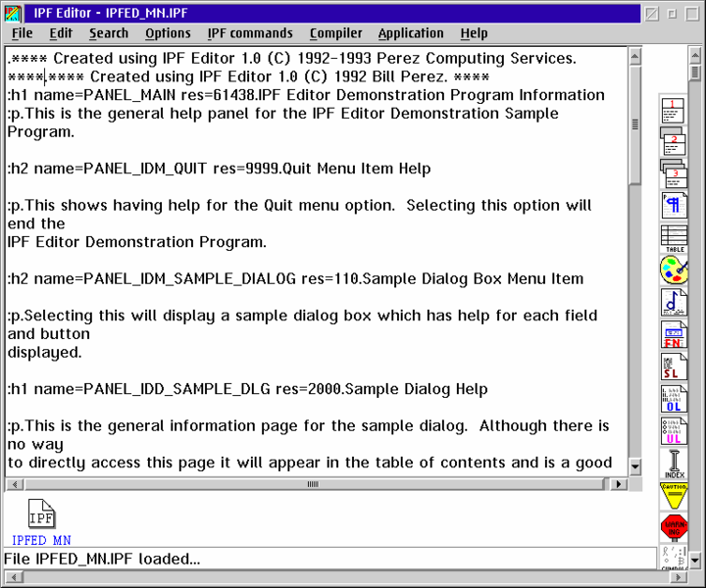Insert a heading level 2 tag
Viewport: 706px width, 588px height.
(673, 141)
